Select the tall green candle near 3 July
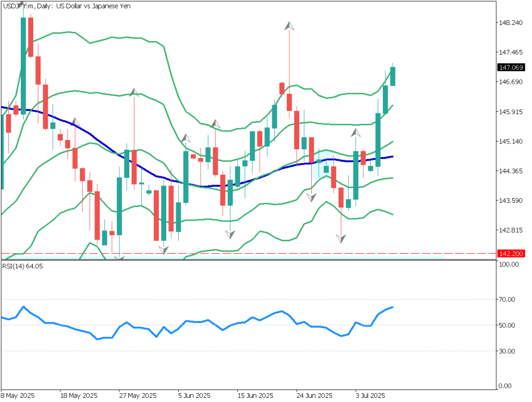The width and height of the screenshot is (532, 402). click(378, 140)
